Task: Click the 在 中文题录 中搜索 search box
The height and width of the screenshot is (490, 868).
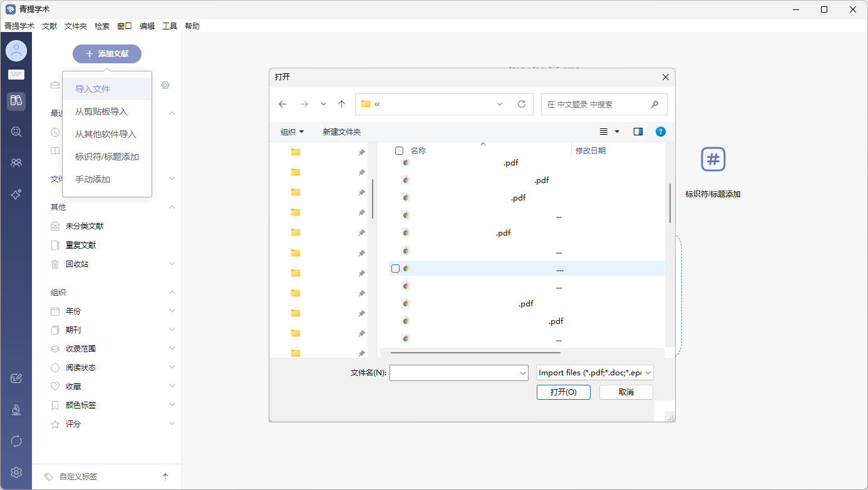Action: coord(604,104)
